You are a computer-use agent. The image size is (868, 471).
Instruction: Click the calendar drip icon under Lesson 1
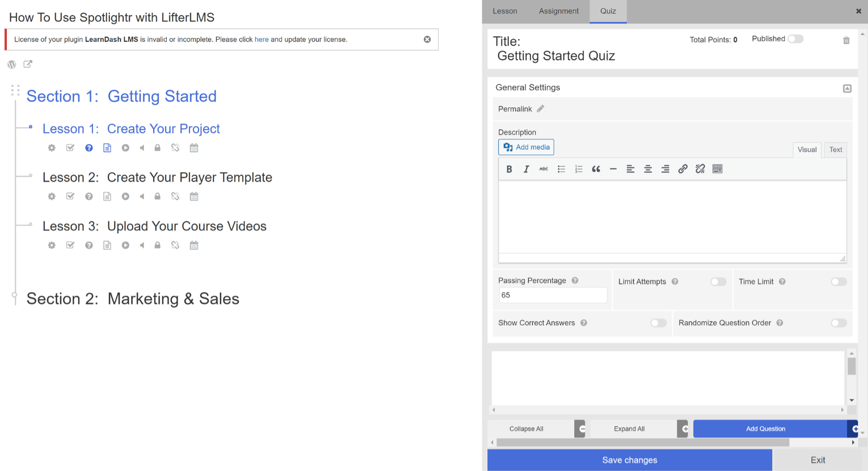(194, 148)
